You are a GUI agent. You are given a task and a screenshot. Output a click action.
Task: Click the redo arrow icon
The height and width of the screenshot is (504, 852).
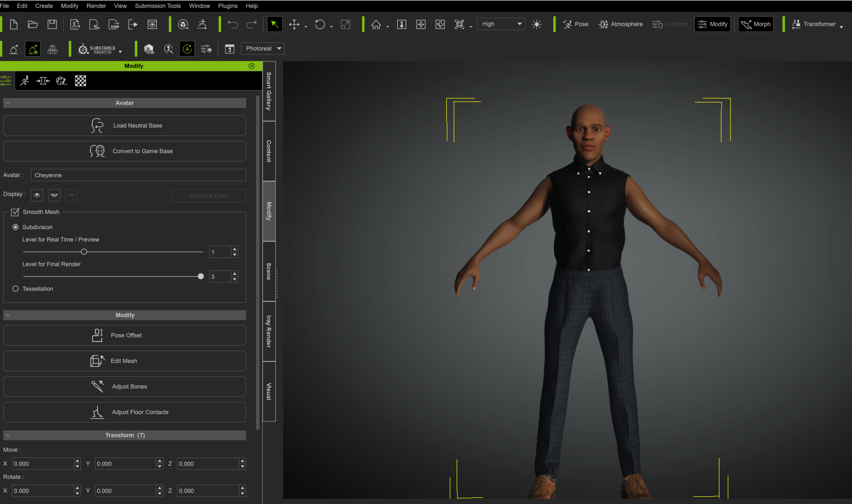coord(251,24)
